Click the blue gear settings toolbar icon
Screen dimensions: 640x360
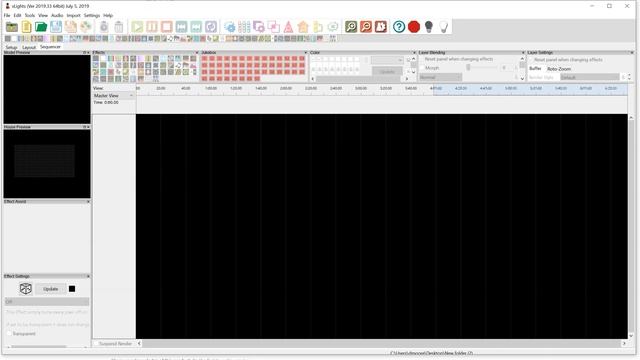tap(230, 27)
